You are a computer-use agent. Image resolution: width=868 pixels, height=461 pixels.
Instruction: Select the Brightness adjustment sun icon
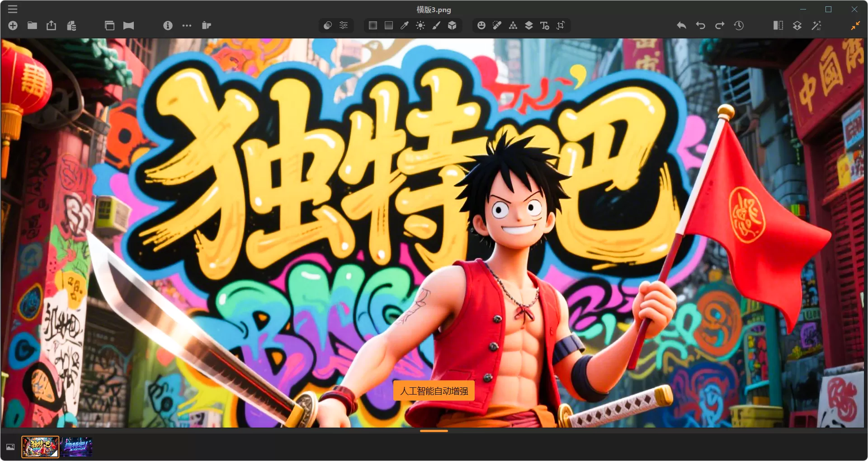(420, 25)
